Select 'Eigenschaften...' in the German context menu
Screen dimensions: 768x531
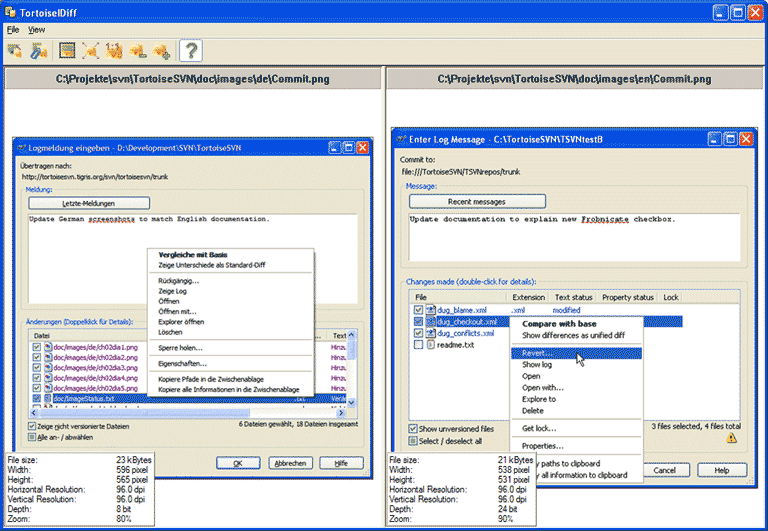tap(181, 365)
